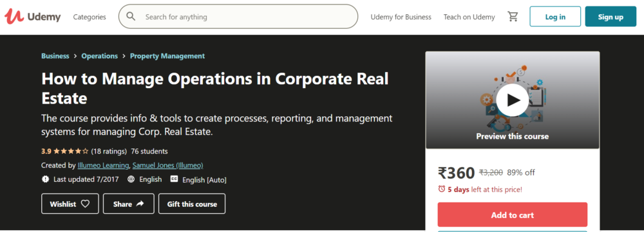Click the Share button
644x232 pixels.
click(x=129, y=204)
